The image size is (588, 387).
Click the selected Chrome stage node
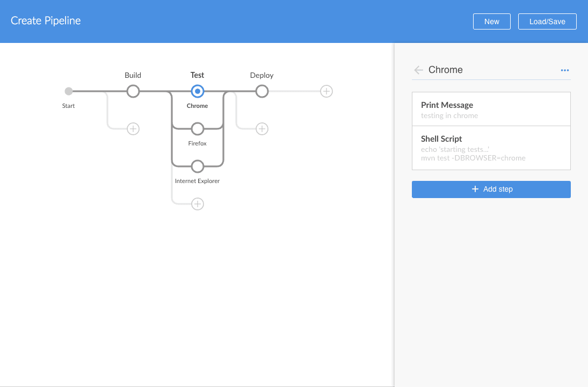point(198,91)
